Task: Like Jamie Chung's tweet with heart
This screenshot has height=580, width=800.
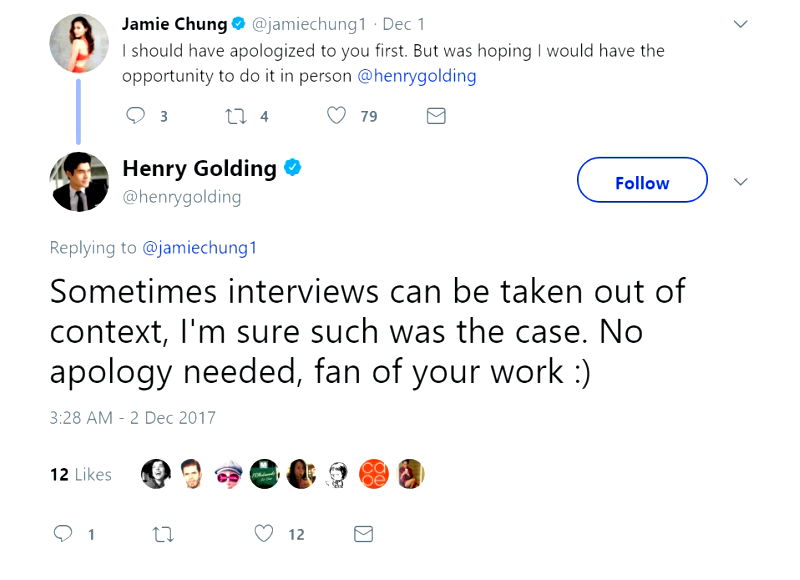Action: tap(337, 116)
